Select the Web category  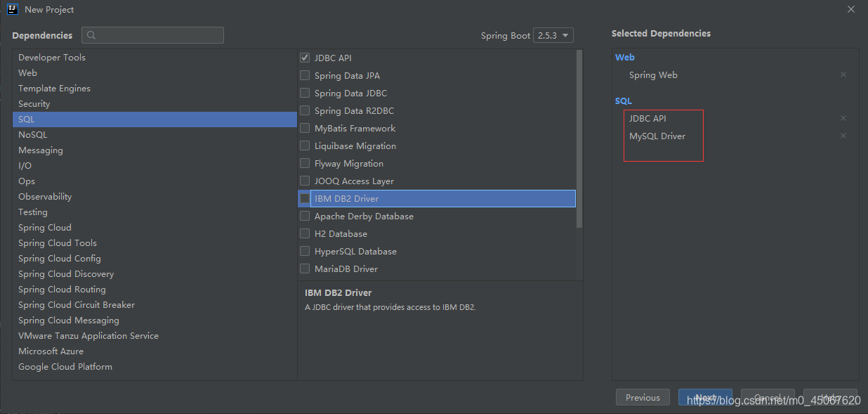click(154, 73)
